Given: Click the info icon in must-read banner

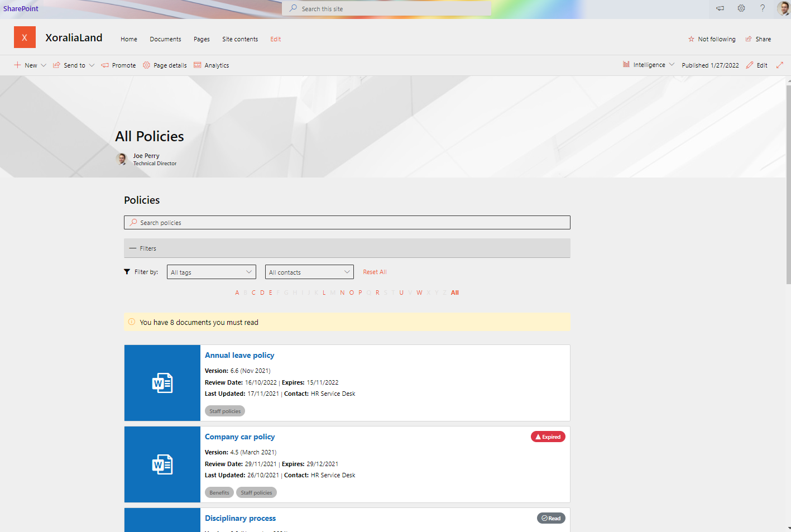Looking at the screenshot, I should click(132, 322).
